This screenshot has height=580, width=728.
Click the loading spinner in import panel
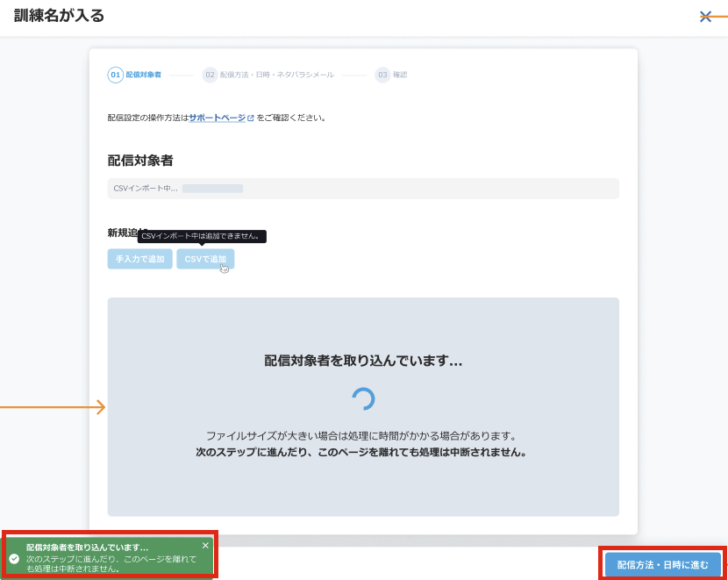click(363, 399)
